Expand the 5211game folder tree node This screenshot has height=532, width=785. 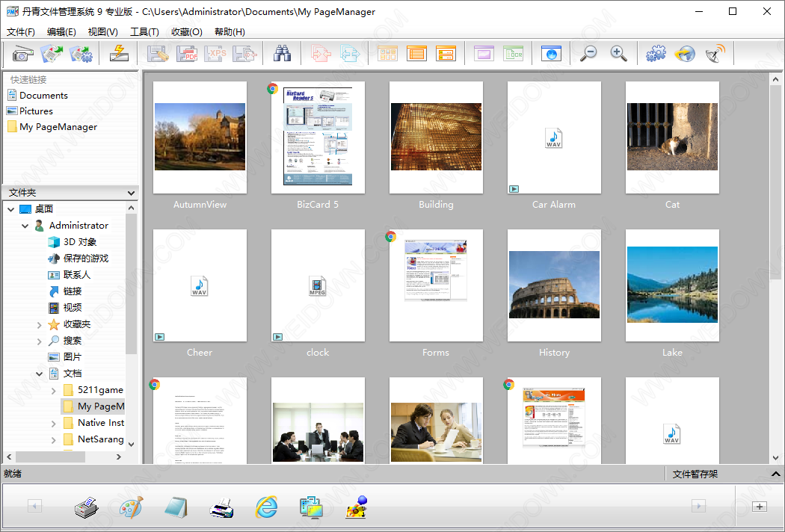(53, 390)
